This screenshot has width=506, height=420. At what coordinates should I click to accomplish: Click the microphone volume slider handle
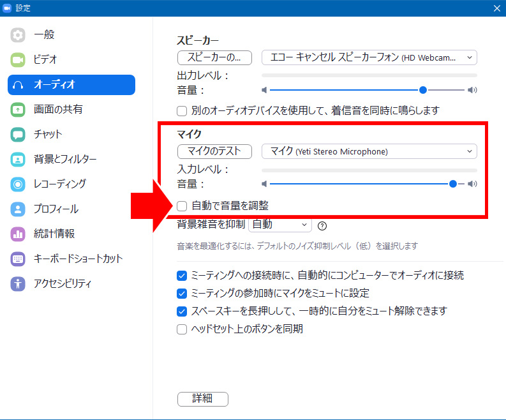[x=453, y=184]
